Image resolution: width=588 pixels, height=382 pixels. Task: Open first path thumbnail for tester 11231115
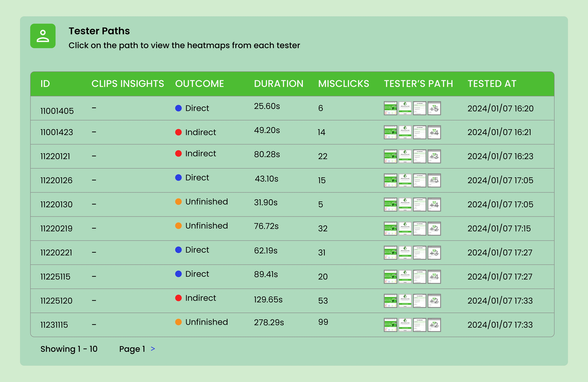(390, 325)
